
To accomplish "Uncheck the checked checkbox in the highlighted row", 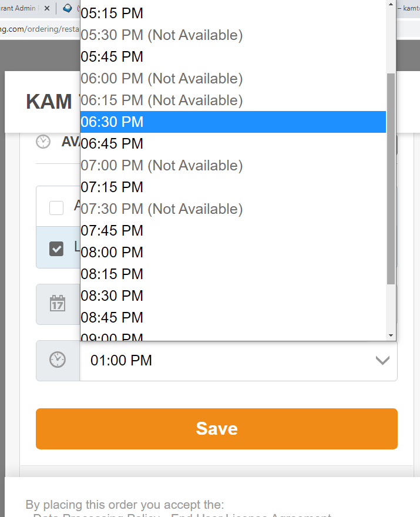I will (x=56, y=249).
